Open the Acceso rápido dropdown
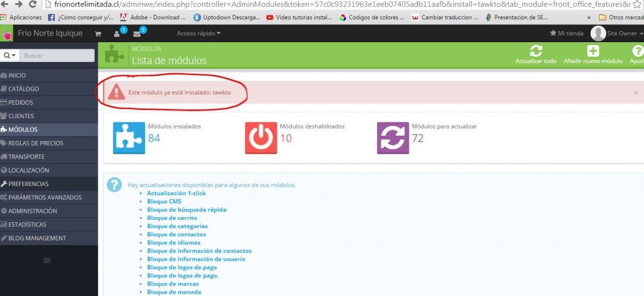This screenshot has height=296, width=644. pos(199,33)
